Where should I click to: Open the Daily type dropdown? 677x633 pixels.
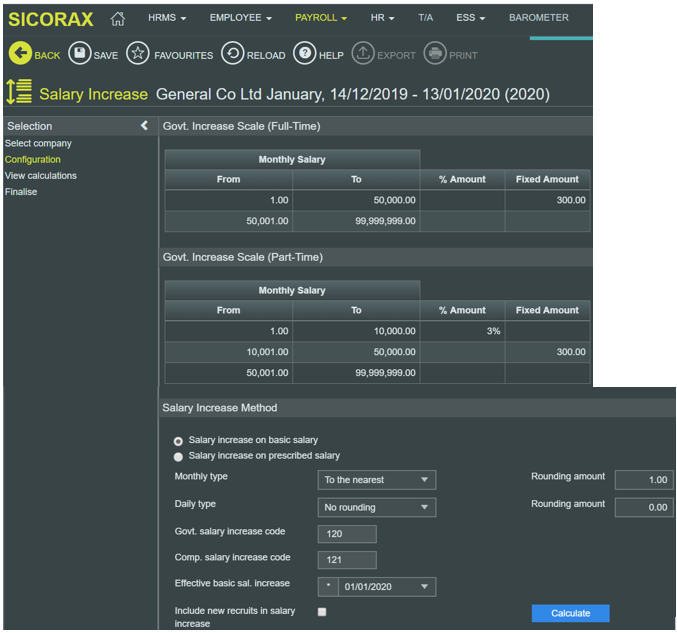click(x=376, y=508)
